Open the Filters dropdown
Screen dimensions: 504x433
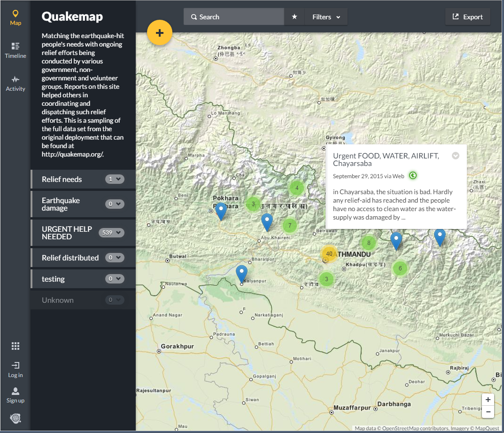tap(326, 17)
